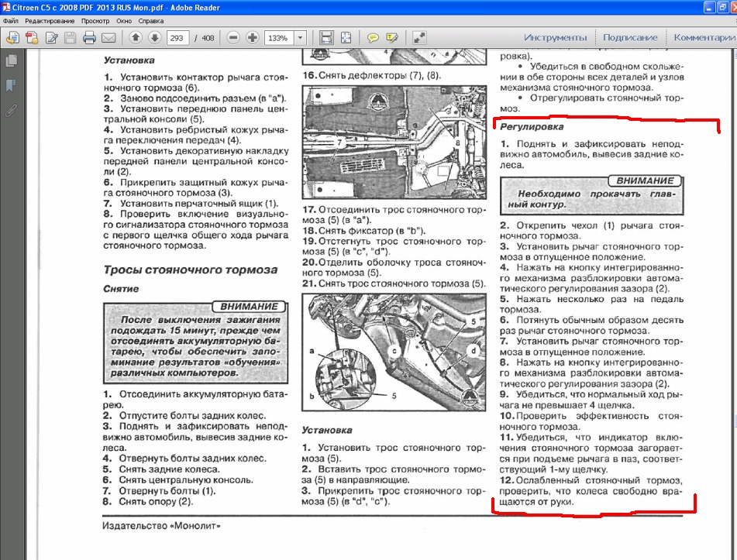Open the Справка menu
The height and width of the screenshot is (560, 737).
(x=151, y=21)
